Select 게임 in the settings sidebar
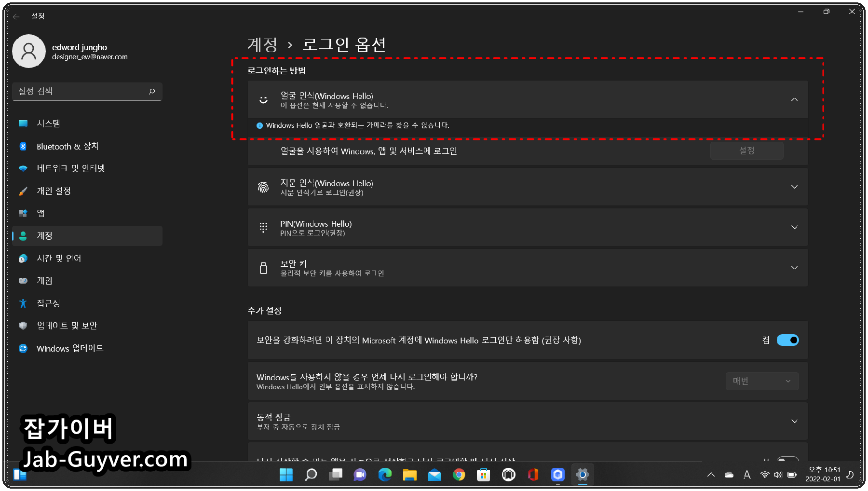Image resolution: width=868 pixels, height=491 pixels. point(44,280)
